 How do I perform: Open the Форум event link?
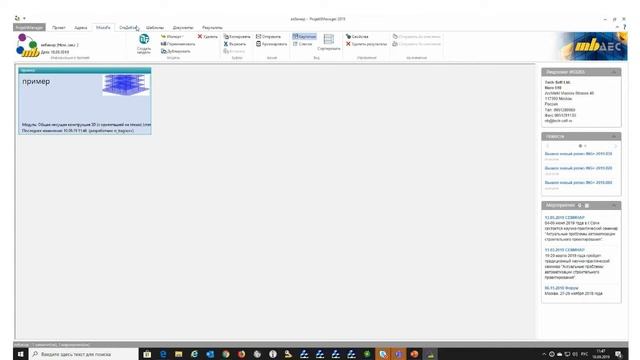click(561, 288)
